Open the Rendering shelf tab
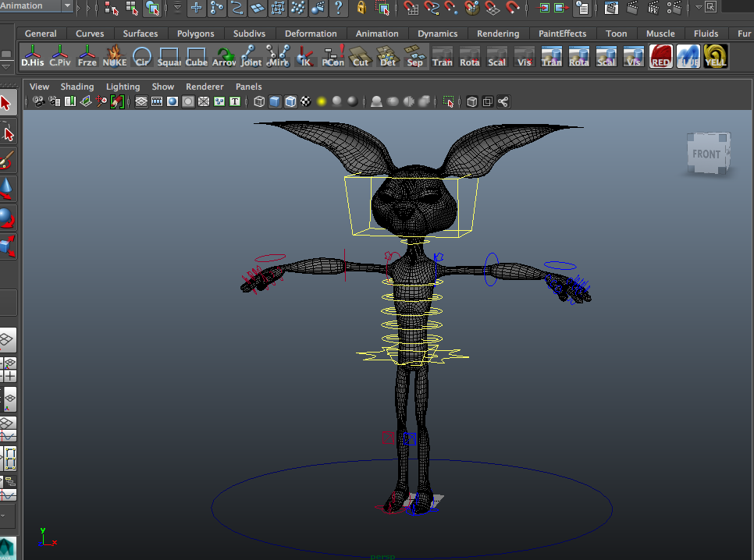The height and width of the screenshot is (560, 754). tap(498, 34)
